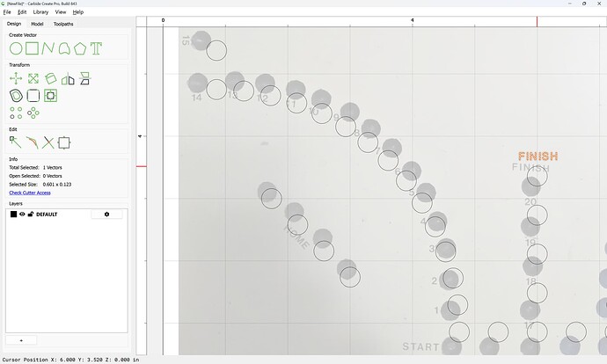Viewport: 607px width, 364px height.
Task: Select the Rectangle vector tool
Action: 33,48
